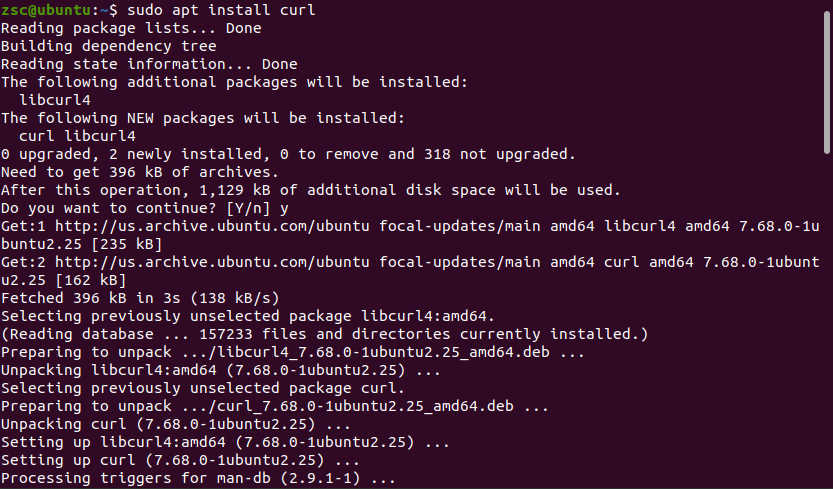Click the '0 upgraded, 2 newly installed' summary line
Viewport: 833px width, 489px height.
(x=287, y=154)
